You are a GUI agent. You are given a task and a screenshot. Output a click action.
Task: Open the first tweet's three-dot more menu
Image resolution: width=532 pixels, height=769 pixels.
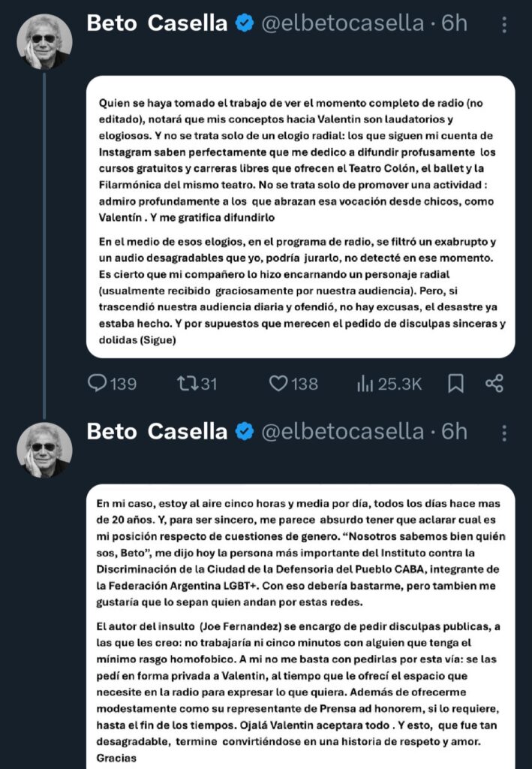(x=504, y=24)
